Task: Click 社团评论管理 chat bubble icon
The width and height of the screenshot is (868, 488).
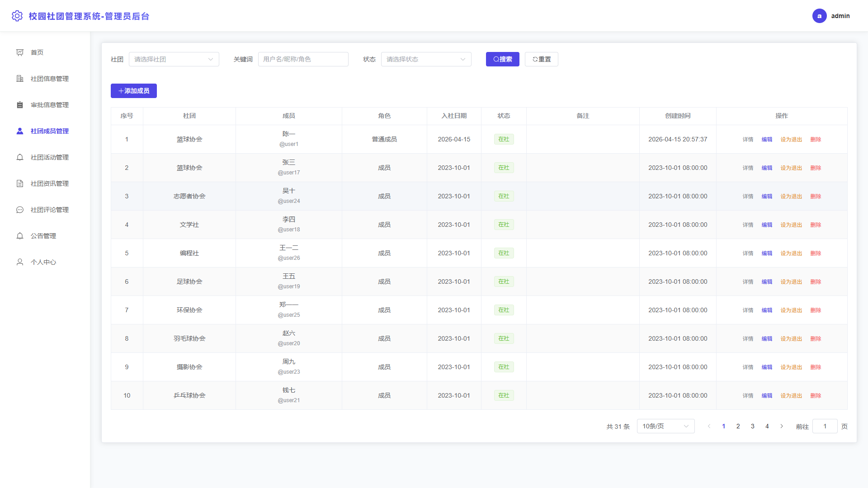Action: pyautogui.click(x=20, y=210)
